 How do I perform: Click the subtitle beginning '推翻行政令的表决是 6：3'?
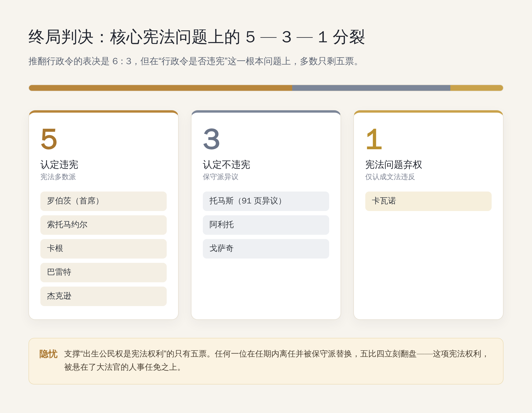point(194,61)
